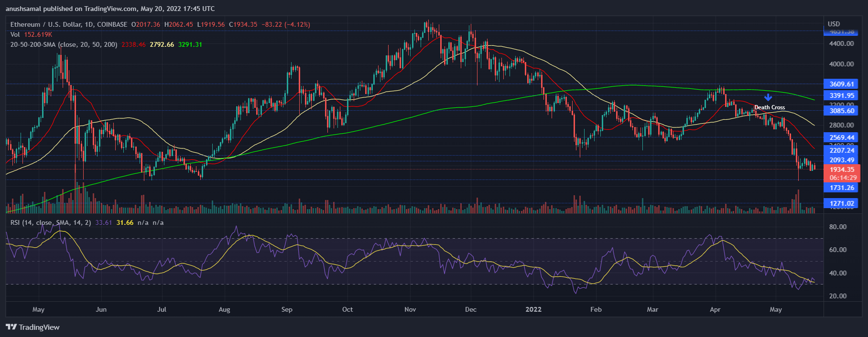868x337 pixels.
Task: Click the 50 SMA value 2792.66
Action: [162, 44]
